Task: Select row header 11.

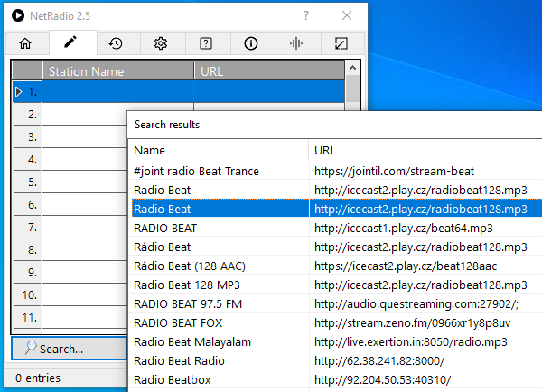Action: pyautogui.click(x=27, y=317)
